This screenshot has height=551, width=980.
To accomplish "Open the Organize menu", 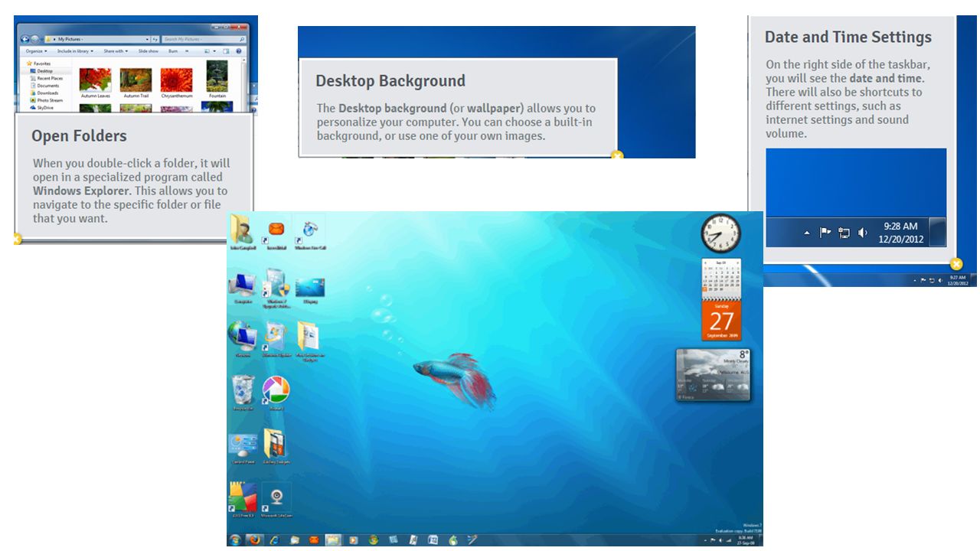I will (36, 51).
